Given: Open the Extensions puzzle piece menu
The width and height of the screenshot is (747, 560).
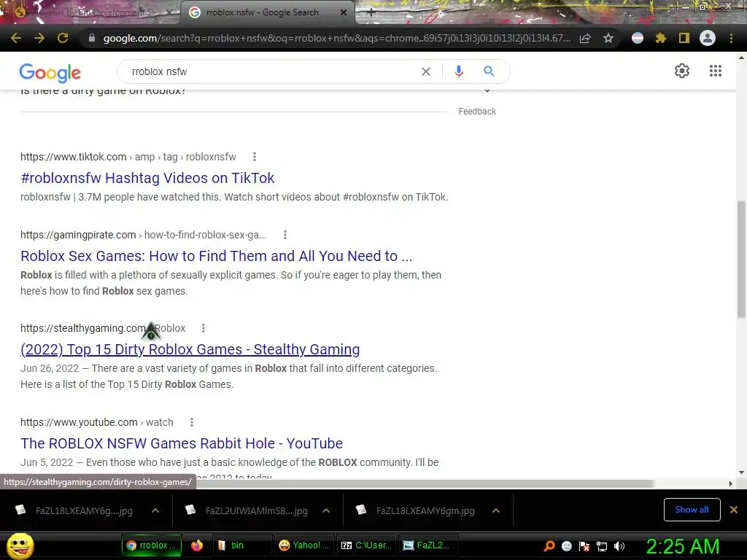Looking at the screenshot, I should (x=660, y=38).
